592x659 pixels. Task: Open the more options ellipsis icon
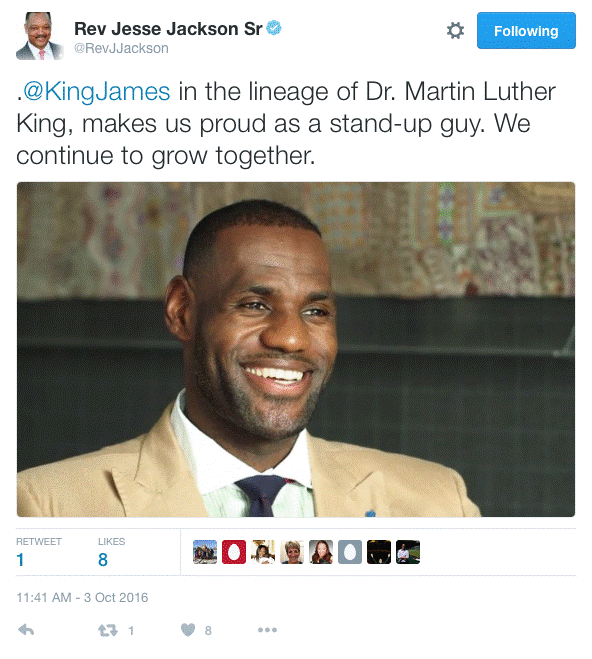(267, 630)
